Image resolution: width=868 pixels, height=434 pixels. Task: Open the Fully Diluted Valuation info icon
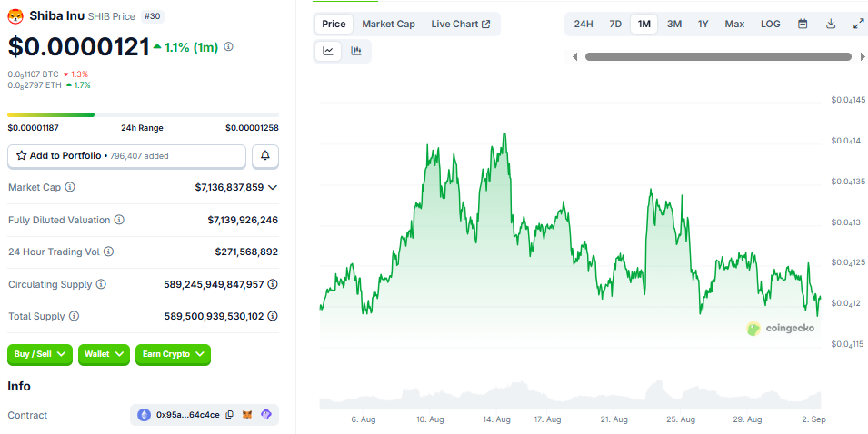(119, 220)
